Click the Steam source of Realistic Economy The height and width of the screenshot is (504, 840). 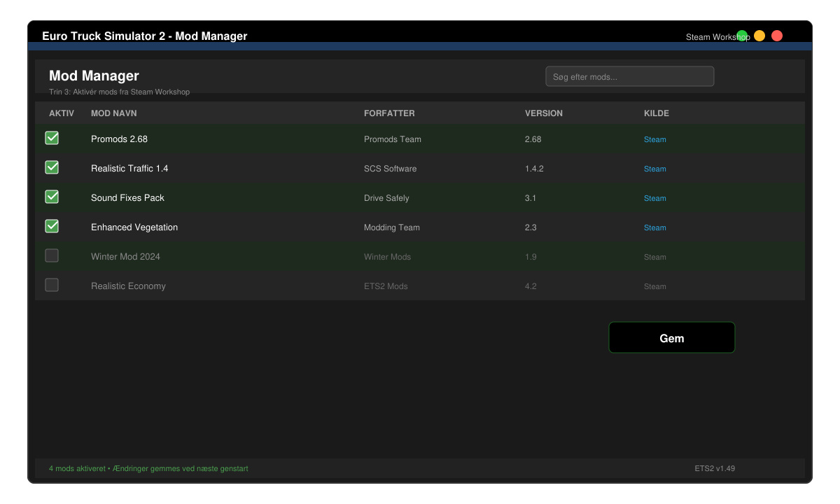pyautogui.click(x=655, y=286)
